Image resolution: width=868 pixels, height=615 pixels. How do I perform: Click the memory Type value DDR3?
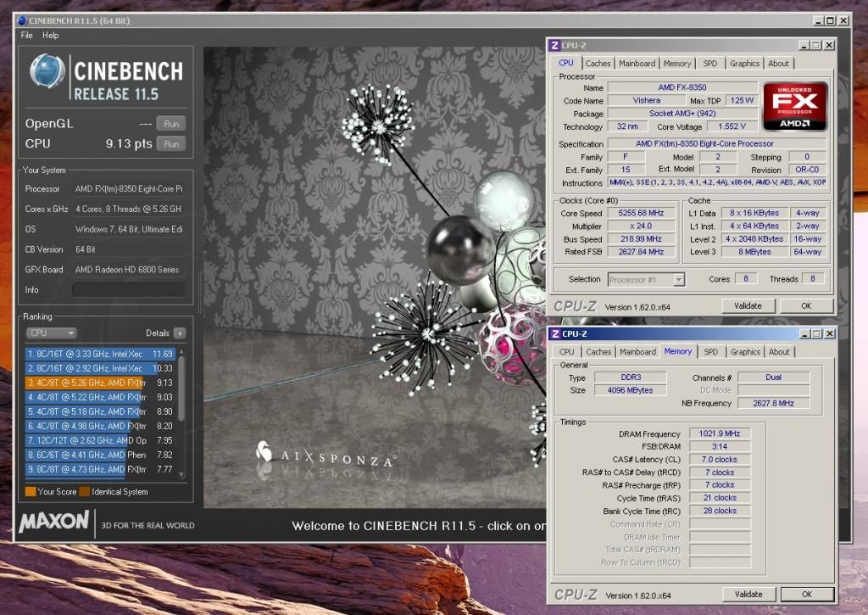[630, 377]
